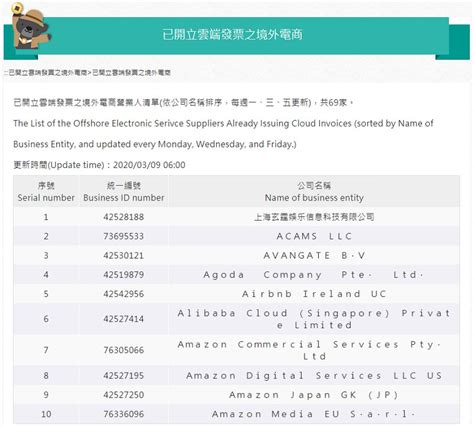
Task: Select the Alibaba Cloud (Singapore) entry
Action: (x=314, y=319)
